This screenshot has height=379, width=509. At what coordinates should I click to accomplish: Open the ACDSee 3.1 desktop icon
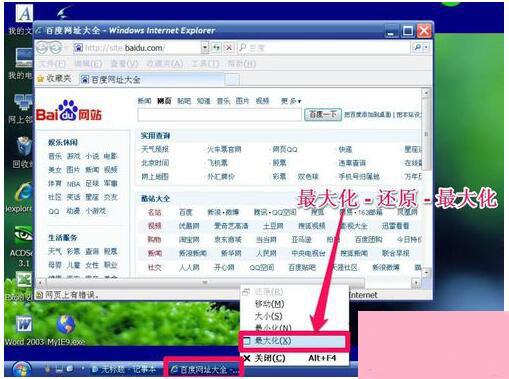point(23,236)
